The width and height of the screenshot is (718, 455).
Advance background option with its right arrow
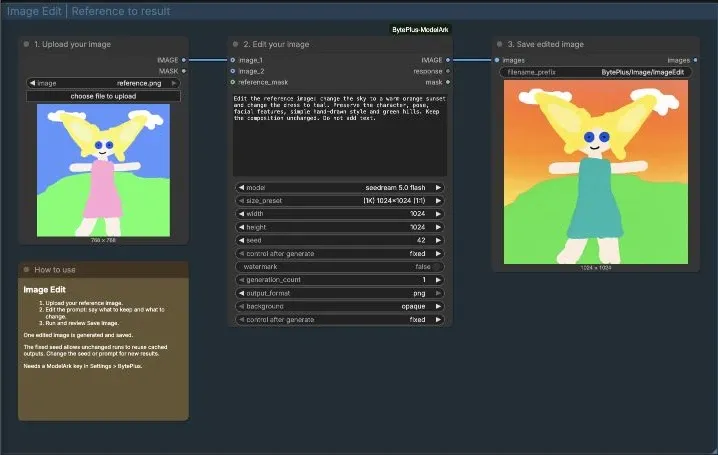(438, 306)
